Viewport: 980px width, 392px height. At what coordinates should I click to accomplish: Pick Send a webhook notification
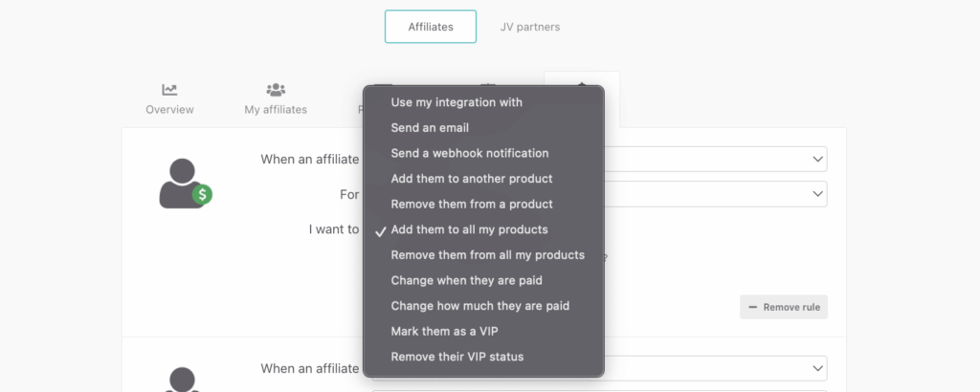[470, 153]
